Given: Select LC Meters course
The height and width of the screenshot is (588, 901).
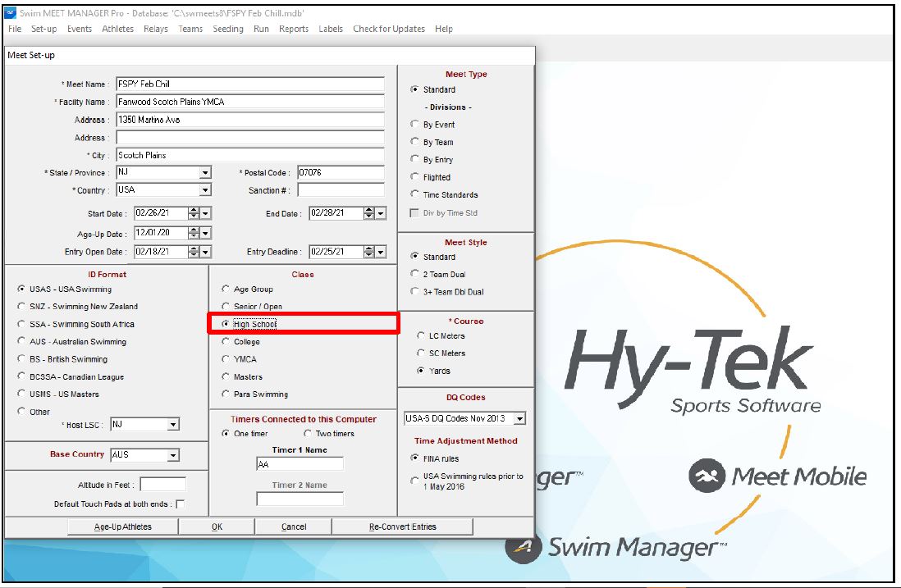Looking at the screenshot, I should coord(421,335).
